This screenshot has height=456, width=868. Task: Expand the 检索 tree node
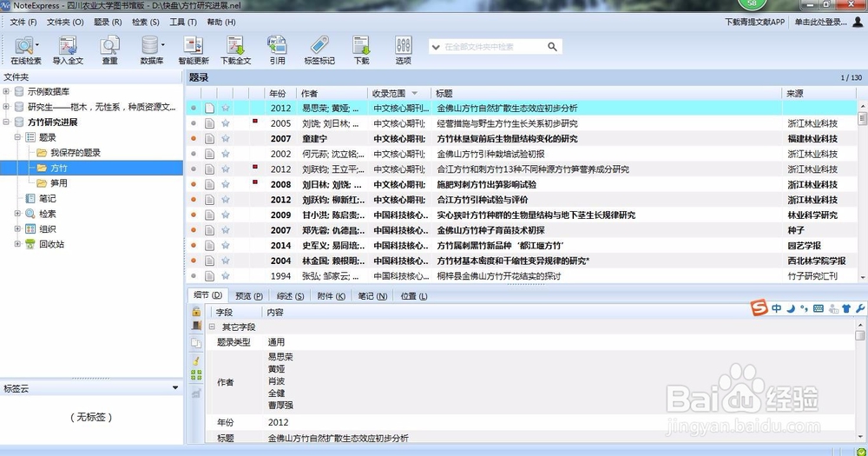(17, 214)
